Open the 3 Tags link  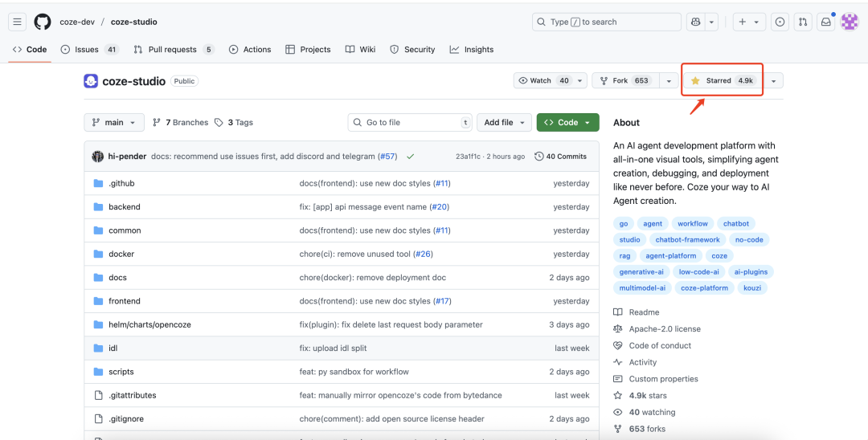234,122
